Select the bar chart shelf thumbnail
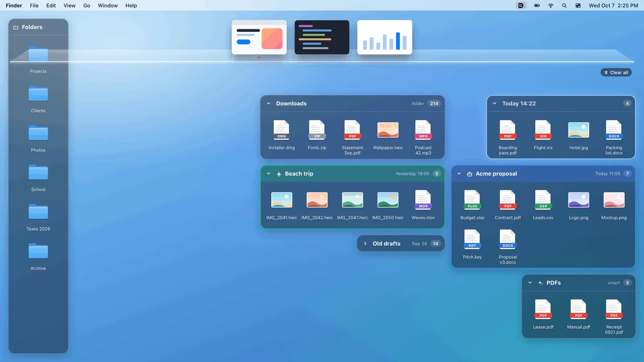 385,37
